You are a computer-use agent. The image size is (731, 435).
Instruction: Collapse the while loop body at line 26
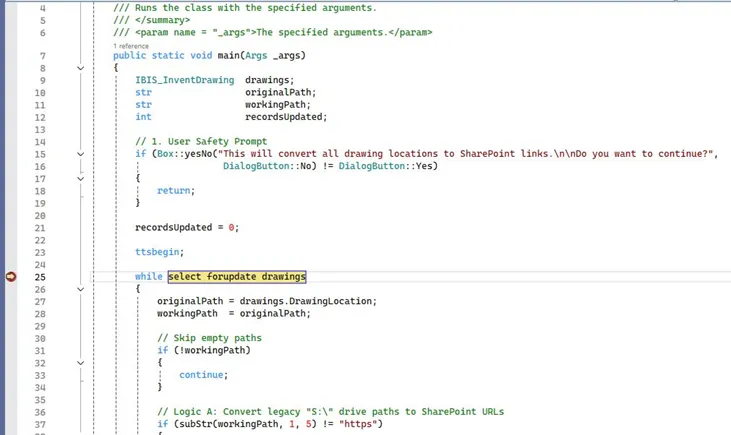click(x=80, y=289)
